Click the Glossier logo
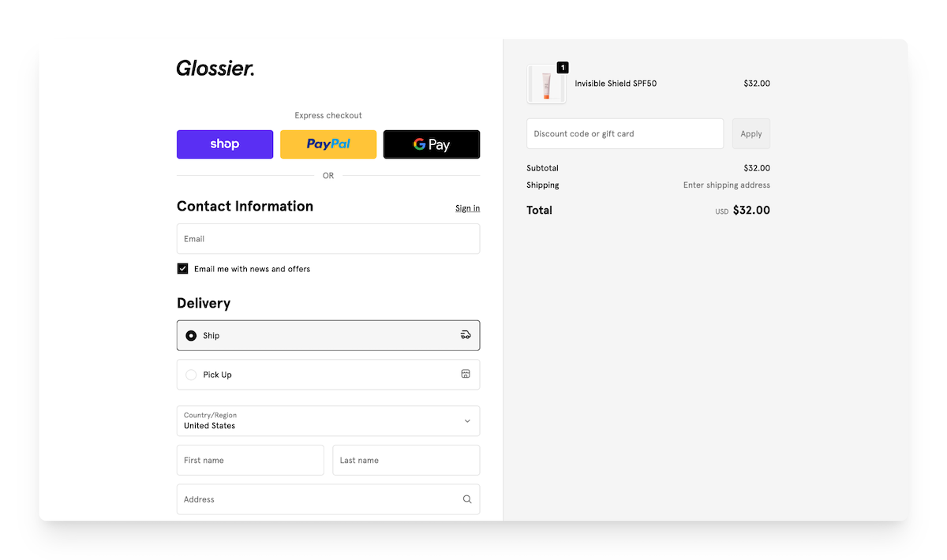The width and height of the screenshot is (947, 560). tap(215, 69)
